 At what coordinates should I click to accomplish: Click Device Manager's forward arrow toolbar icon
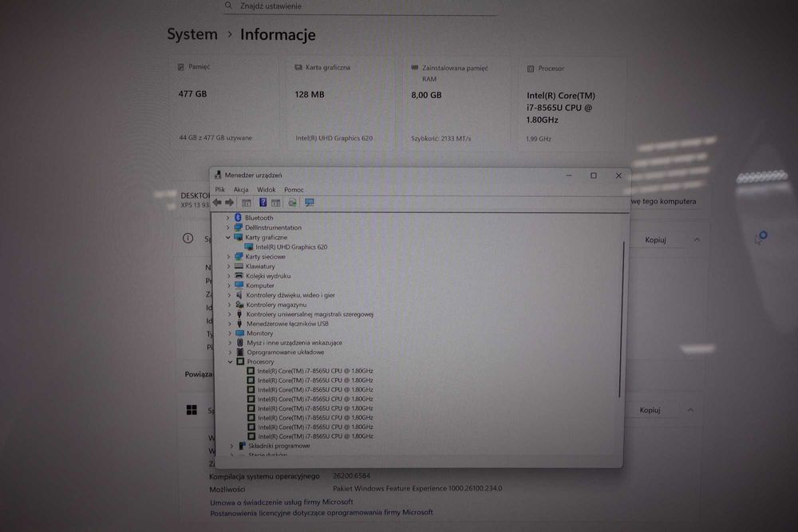point(230,203)
